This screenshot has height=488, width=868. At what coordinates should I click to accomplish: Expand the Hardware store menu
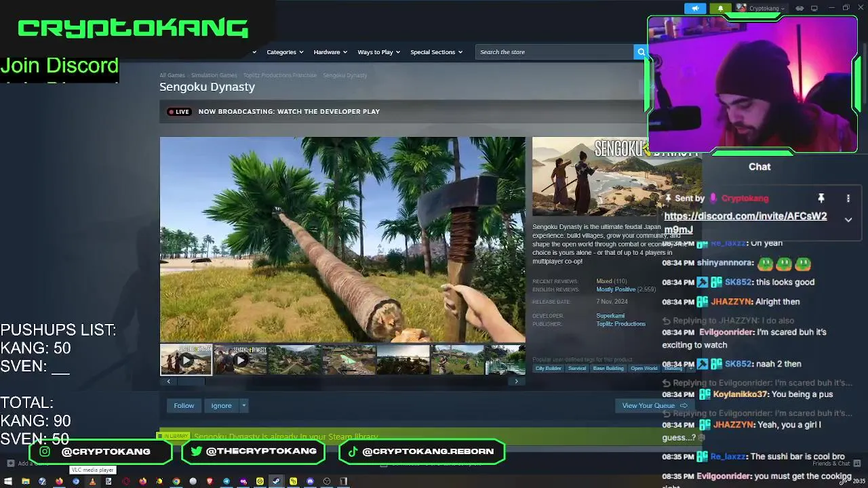point(330,52)
